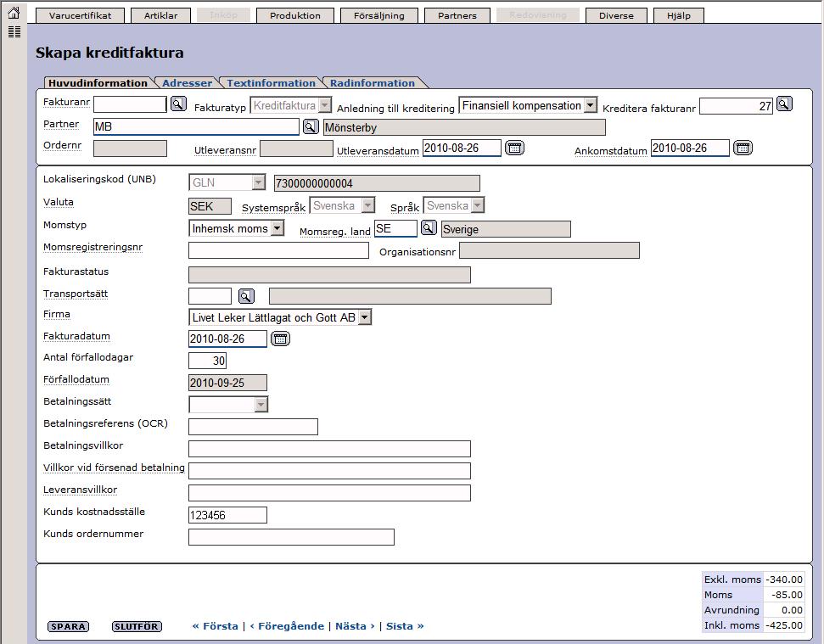Click Kunds kostnadsställe field with 123456
Viewport: 824px width, 644px height.
click(227, 515)
